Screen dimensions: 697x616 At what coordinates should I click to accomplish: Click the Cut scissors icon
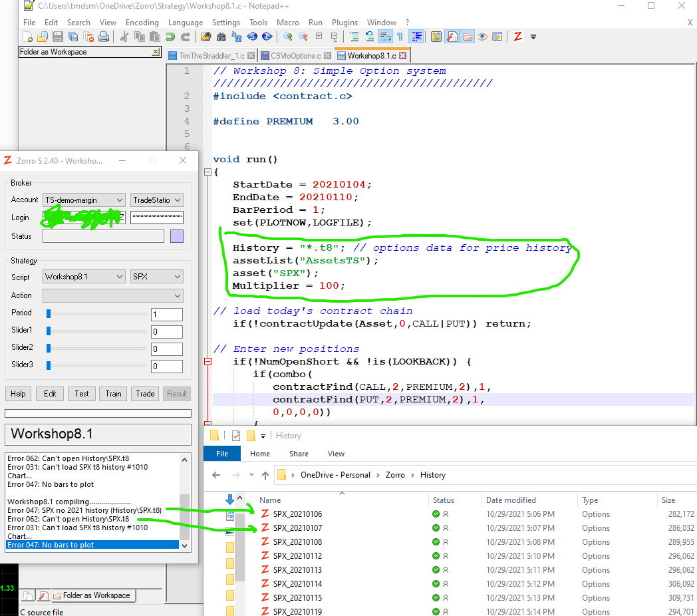click(x=124, y=37)
